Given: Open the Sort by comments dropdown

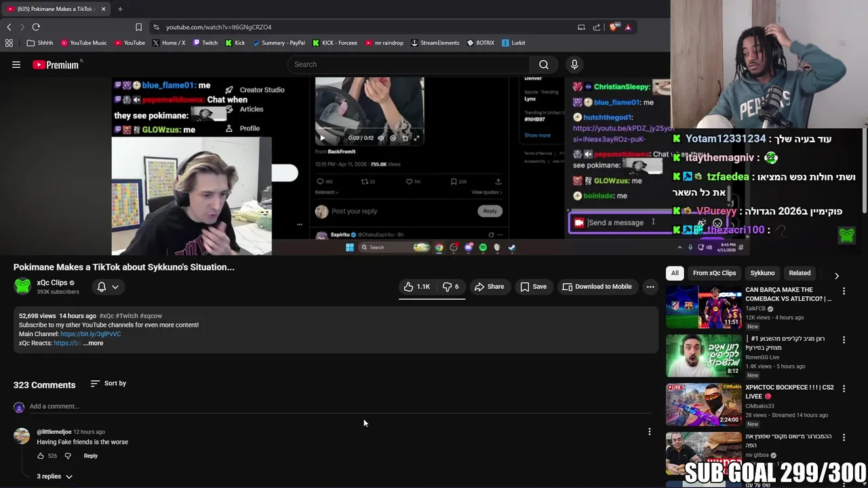Looking at the screenshot, I should click(x=108, y=384).
